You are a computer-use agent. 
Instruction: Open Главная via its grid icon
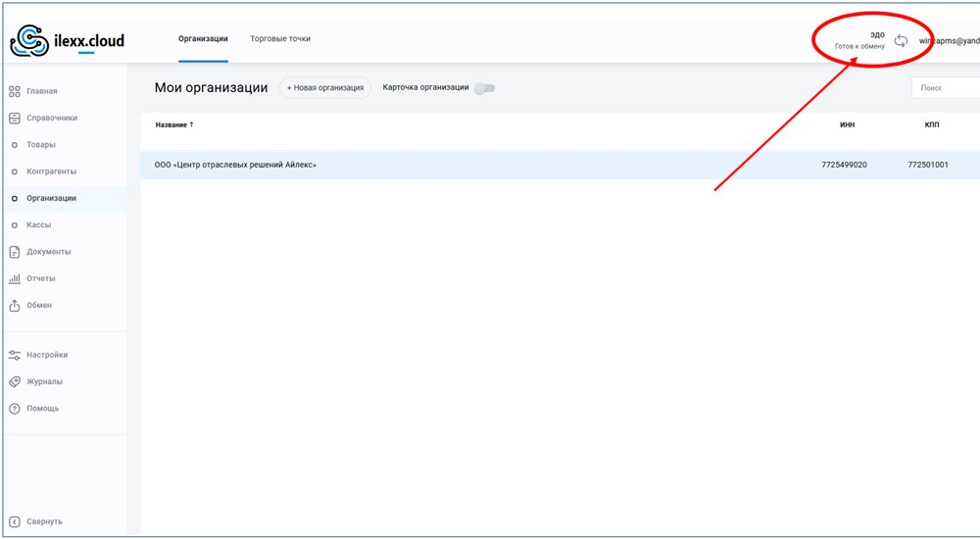15,91
